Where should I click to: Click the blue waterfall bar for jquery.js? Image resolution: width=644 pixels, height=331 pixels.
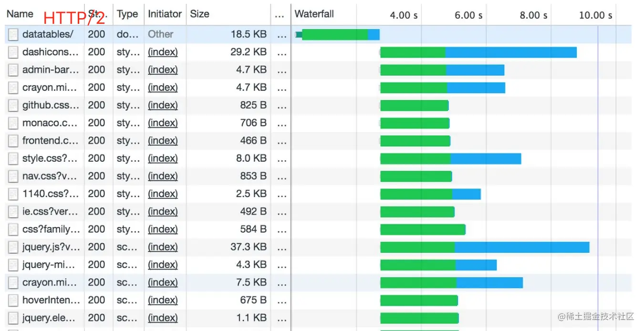(521, 247)
